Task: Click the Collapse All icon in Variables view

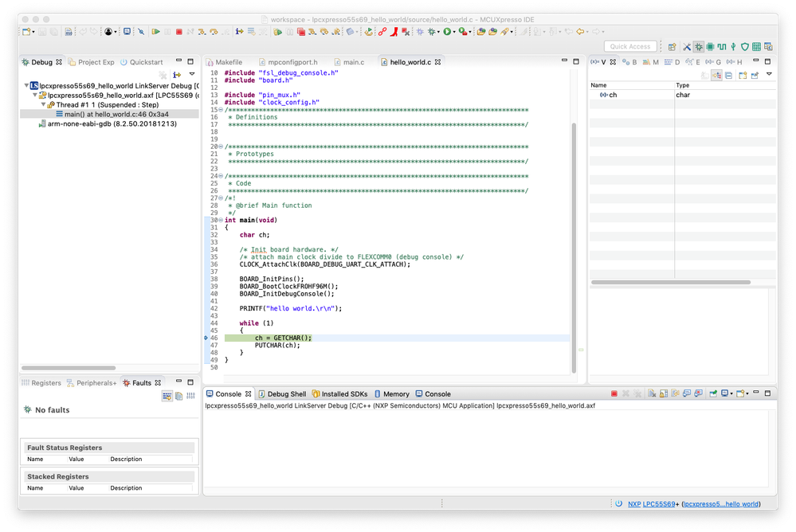Action: coord(728,75)
